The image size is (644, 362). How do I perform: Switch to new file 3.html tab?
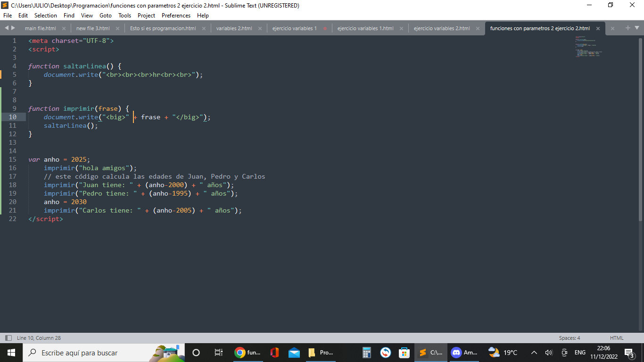(93, 28)
